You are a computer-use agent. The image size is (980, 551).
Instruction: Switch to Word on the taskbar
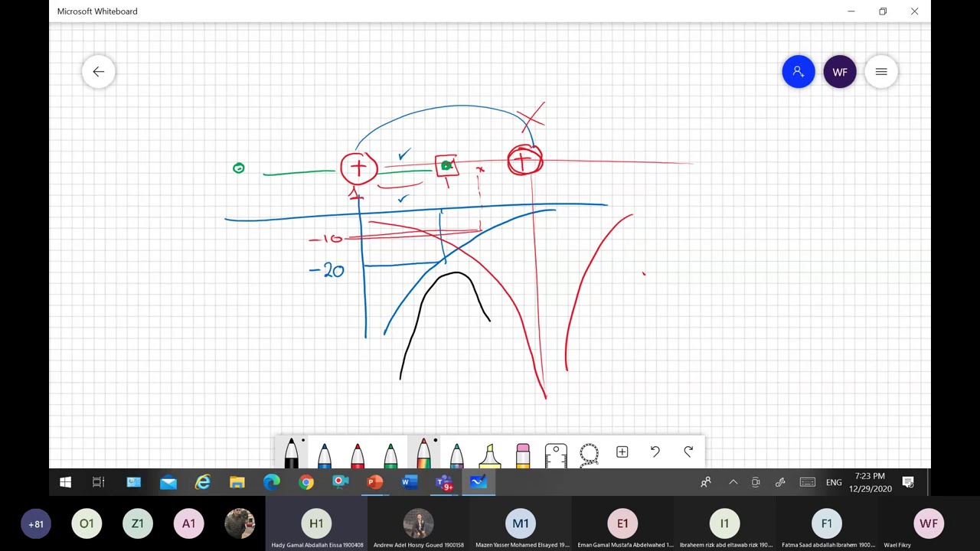point(409,482)
